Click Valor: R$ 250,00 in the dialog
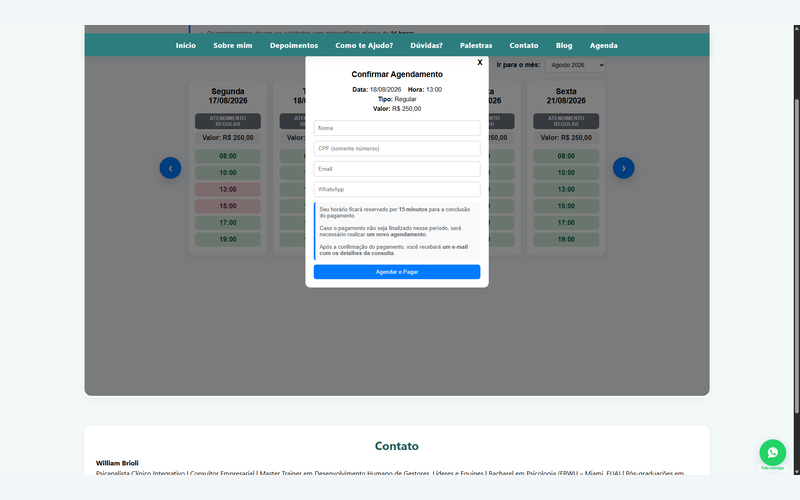 click(x=397, y=109)
